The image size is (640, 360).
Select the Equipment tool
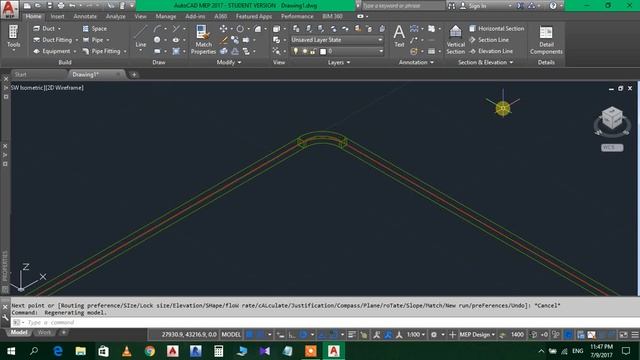(x=52, y=51)
